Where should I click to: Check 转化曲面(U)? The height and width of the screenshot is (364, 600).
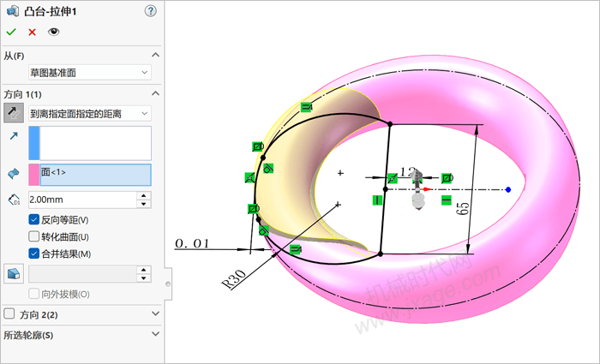click(x=33, y=236)
